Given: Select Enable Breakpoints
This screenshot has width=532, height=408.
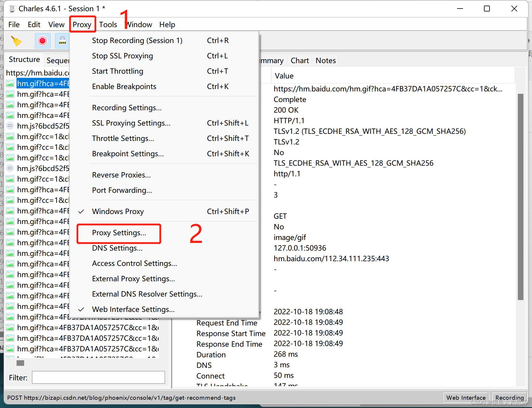Looking at the screenshot, I should [165, 86].
